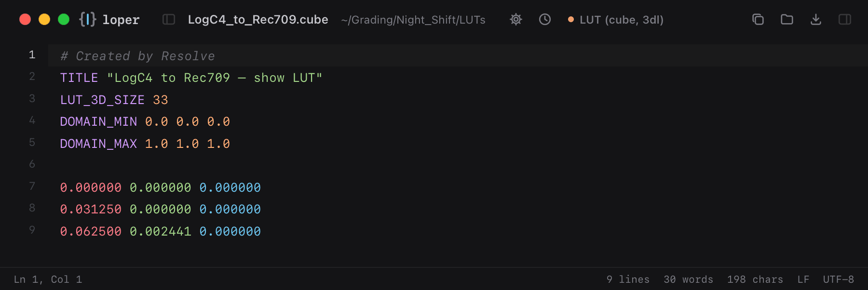Select the LogC4_to_Rec709.cube file name
This screenshot has height=290, width=868.
(258, 20)
